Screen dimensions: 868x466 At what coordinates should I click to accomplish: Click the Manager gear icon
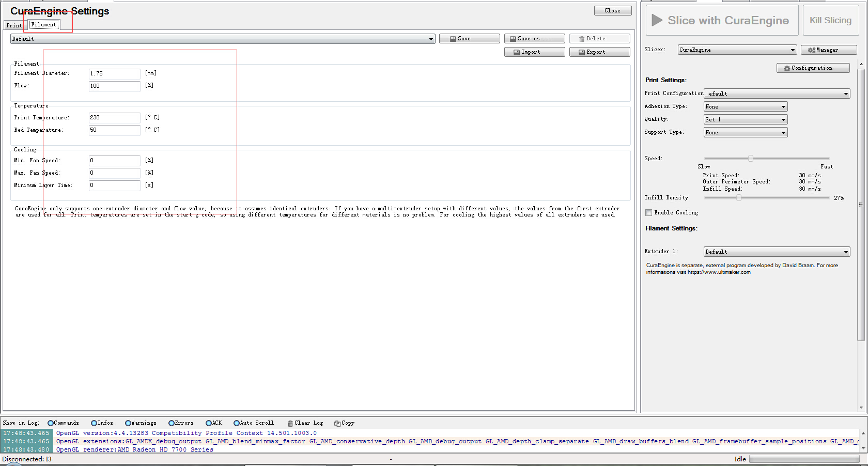(x=812, y=50)
